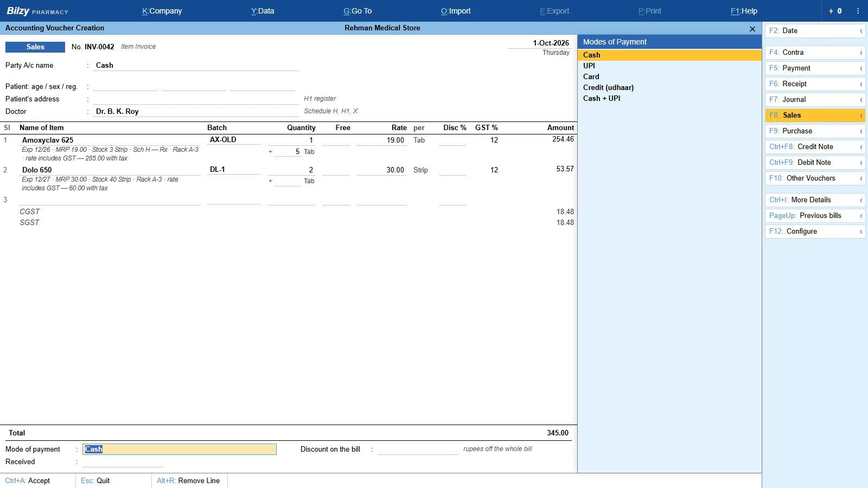The width and height of the screenshot is (868, 488).
Task: Open PageUp Previous bills
Action: coord(815,216)
